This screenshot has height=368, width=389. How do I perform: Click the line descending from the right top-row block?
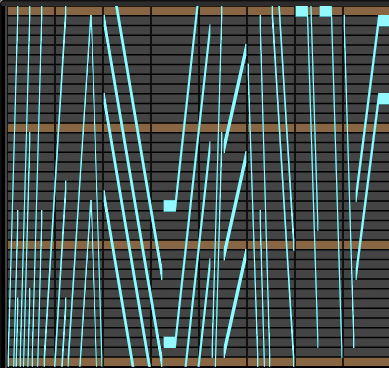pos(337,187)
